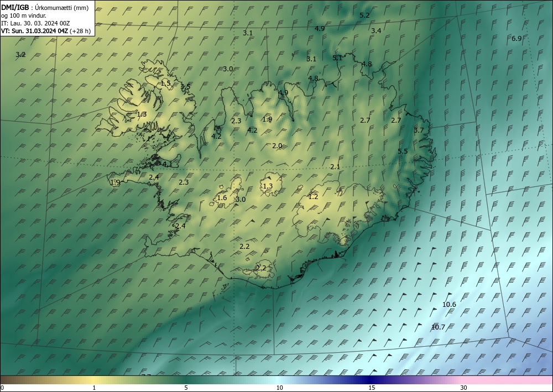Click the 5.5 value on the map
Screen dimensions: 553x392
click(x=403, y=151)
